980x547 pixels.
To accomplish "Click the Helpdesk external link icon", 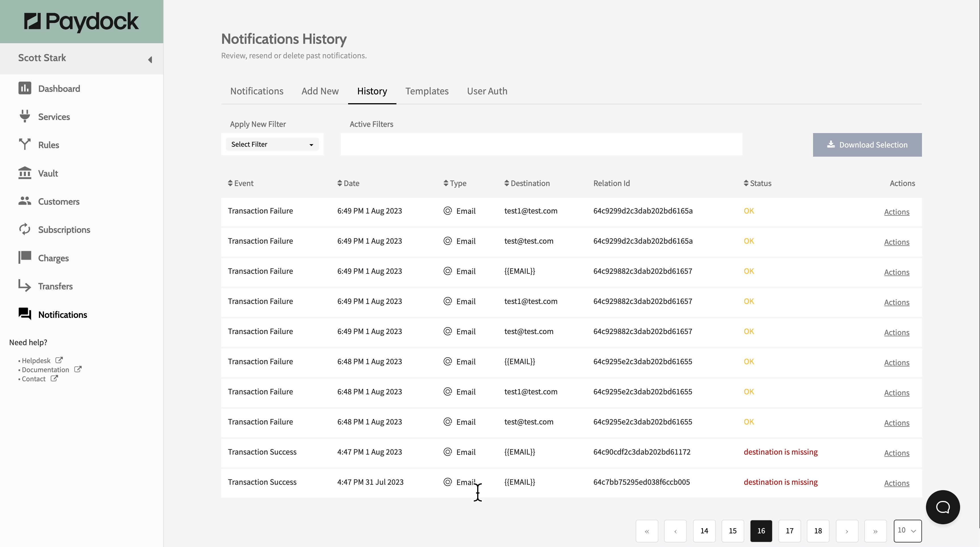I will (x=59, y=360).
